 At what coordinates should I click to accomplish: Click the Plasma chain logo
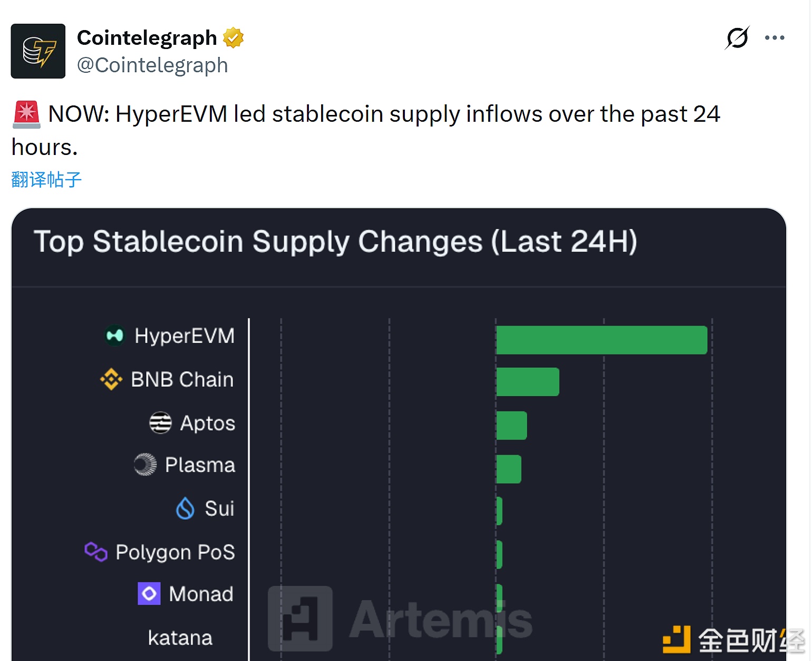(145, 465)
